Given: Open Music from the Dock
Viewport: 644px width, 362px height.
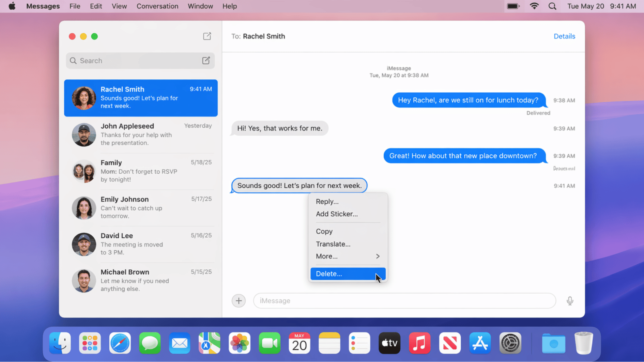Looking at the screenshot, I should 419,343.
